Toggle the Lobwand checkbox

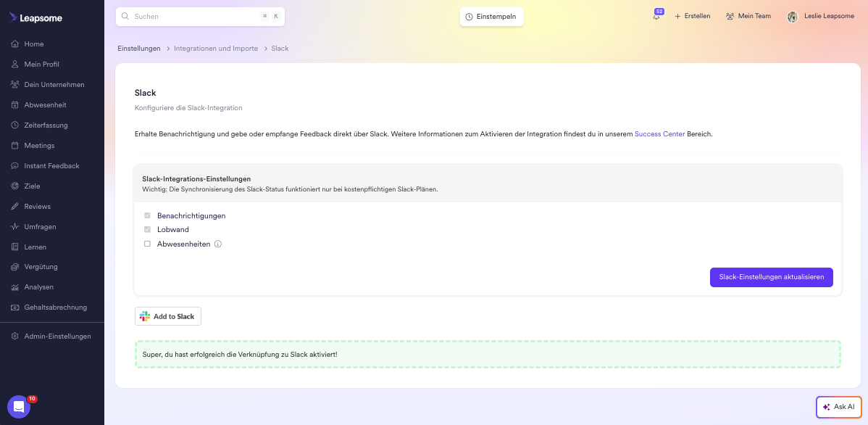click(147, 230)
